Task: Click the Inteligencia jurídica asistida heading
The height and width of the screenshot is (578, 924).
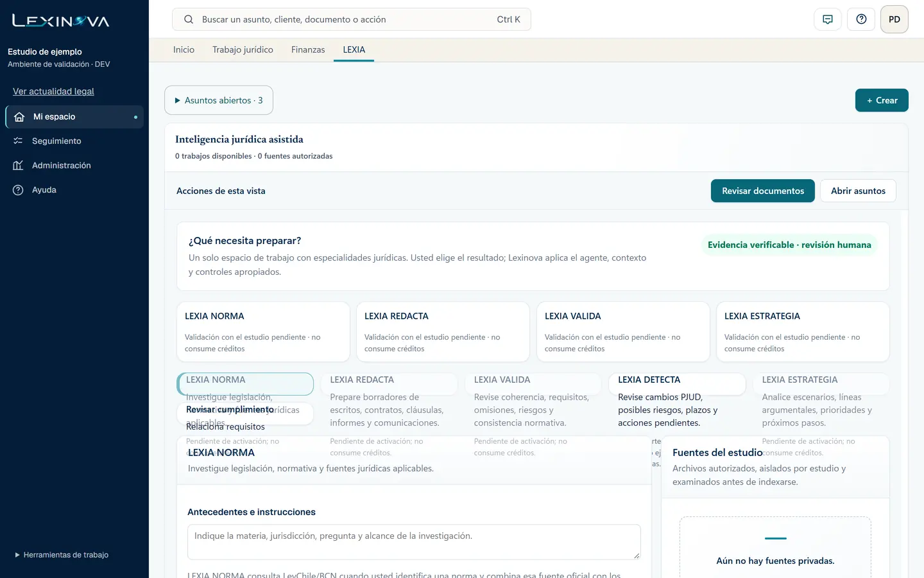Action: (239, 139)
